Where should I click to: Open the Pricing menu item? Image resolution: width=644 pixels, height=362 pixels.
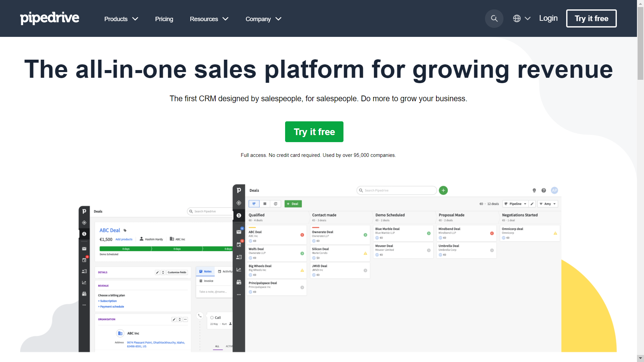pyautogui.click(x=164, y=19)
